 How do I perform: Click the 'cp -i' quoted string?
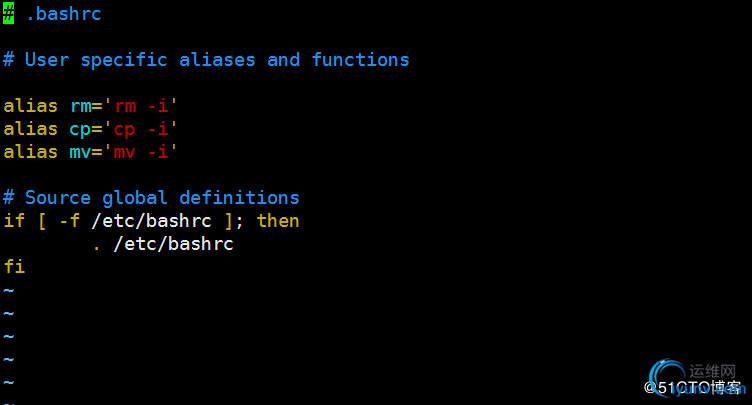point(141,129)
